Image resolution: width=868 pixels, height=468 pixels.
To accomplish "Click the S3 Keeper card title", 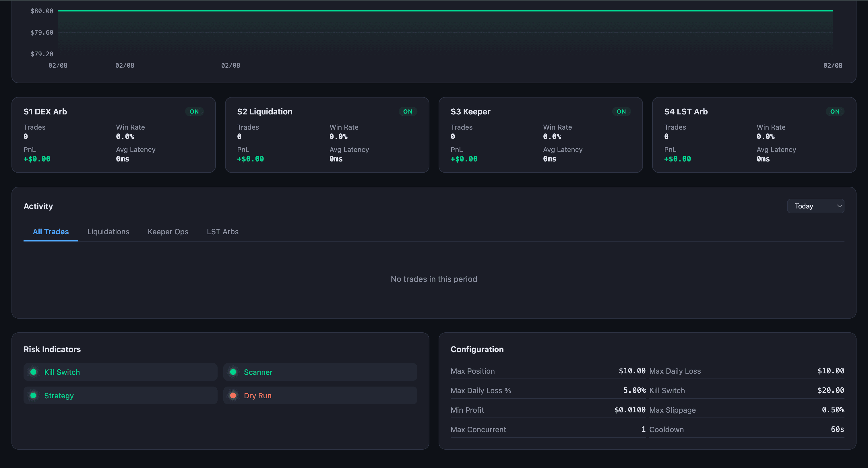I will pyautogui.click(x=470, y=112).
